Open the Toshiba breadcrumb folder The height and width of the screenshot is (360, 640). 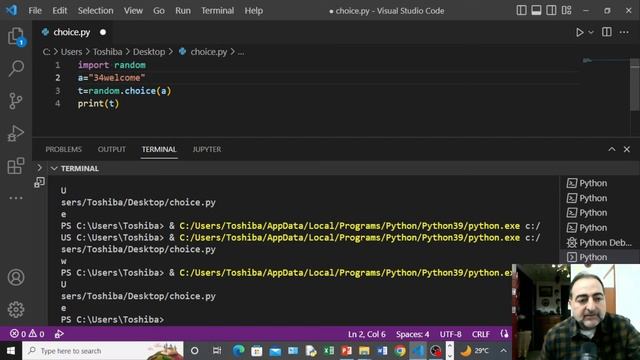107,52
